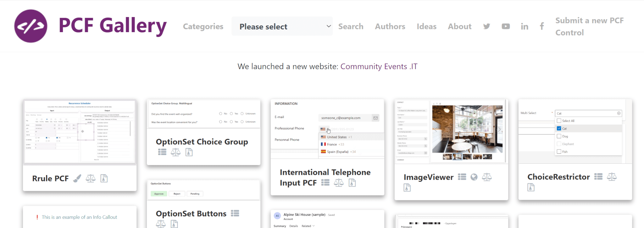Click the paintbrush icon on Rrule PCF
Image resolution: width=644 pixels, height=228 pixels.
point(77,179)
